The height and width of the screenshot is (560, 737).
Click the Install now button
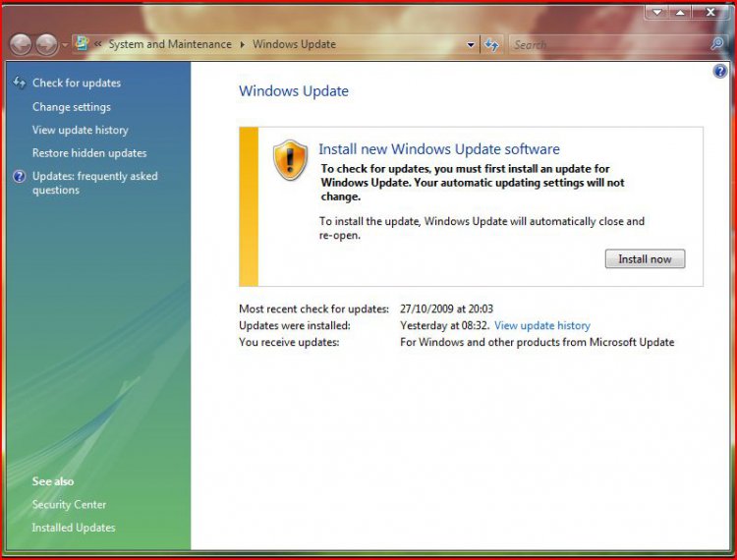pyautogui.click(x=645, y=258)
